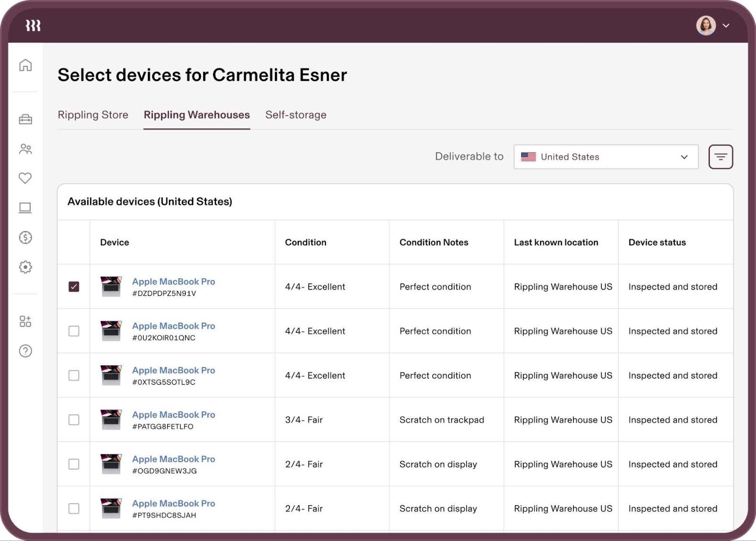Select the laptop devices icon
The height and width of the screenshot is (541, 756).
[x=25, y=207]
